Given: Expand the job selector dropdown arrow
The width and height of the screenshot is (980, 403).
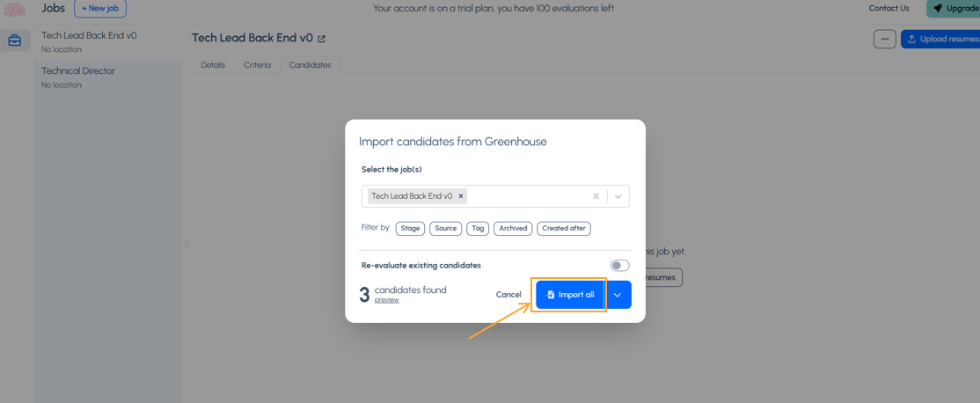Looking at the screenshot, I should click(x=618, y=196).
